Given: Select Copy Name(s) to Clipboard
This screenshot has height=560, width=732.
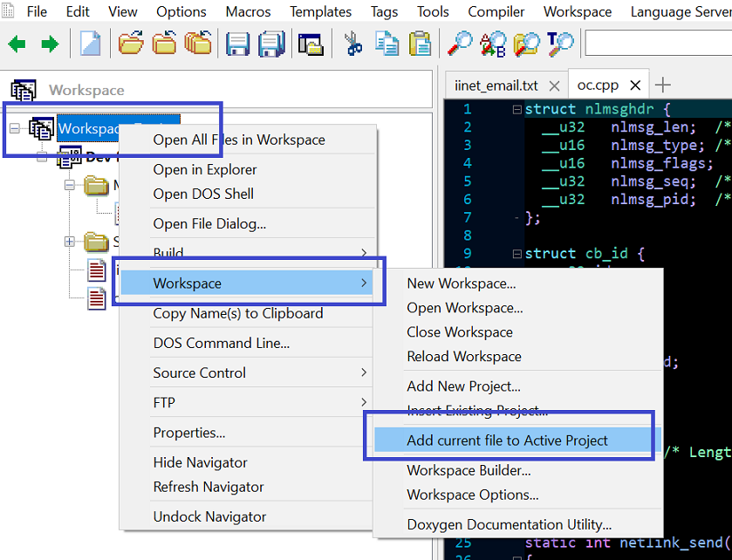Looking at the screenshot, I should click(x=247, y=313).
